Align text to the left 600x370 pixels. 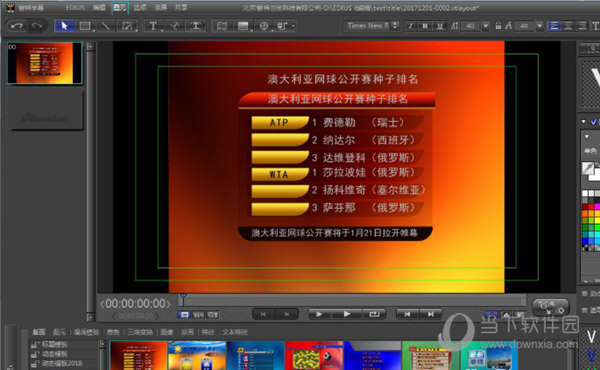[x=554, y=26]
